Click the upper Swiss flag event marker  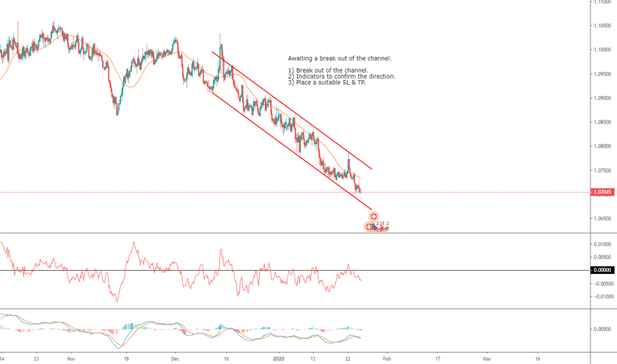point(373,216)
